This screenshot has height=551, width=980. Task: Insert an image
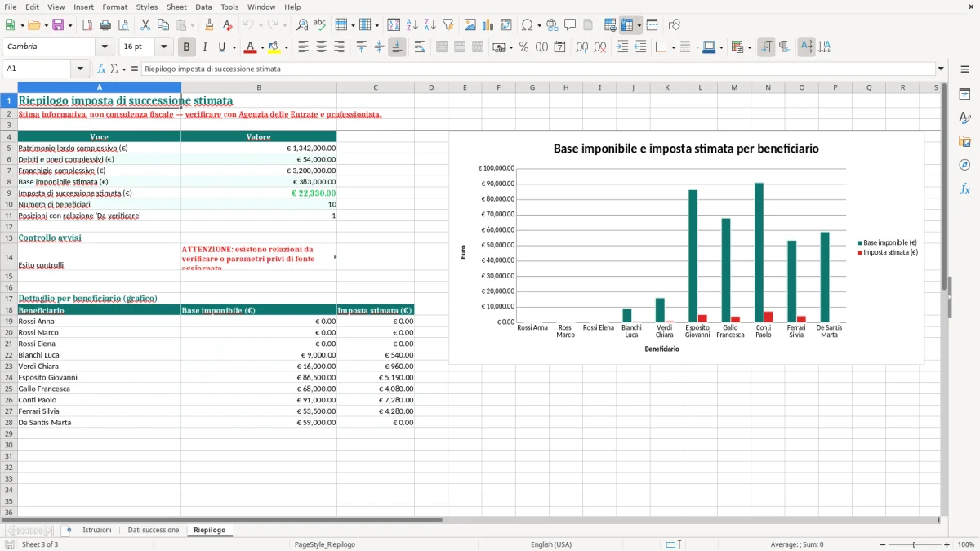[x=470, y=25]
